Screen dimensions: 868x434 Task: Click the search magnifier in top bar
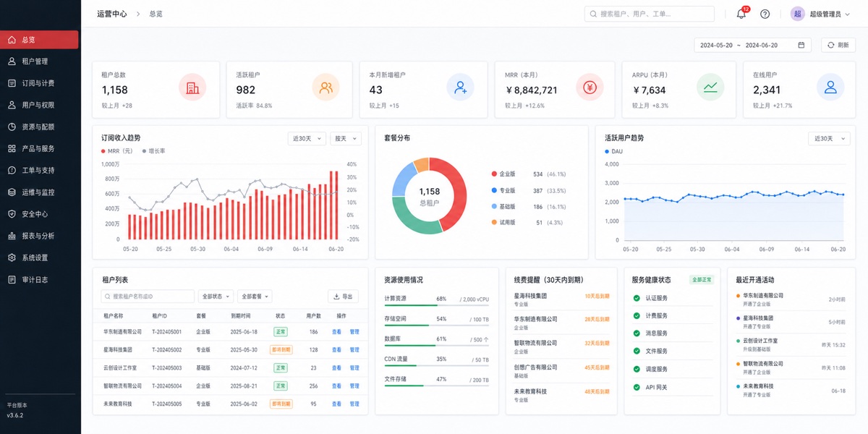pos(594,14)
